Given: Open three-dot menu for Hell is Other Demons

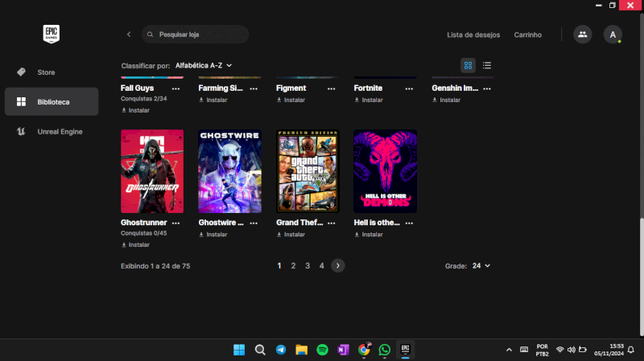Looking at the screenshot, I should (x=409, y=222).
